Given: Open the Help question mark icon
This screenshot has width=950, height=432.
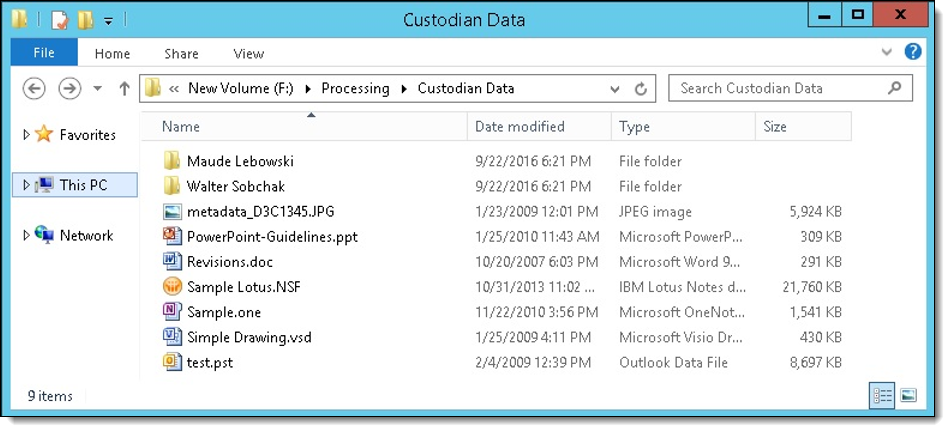Looking at the screenshot, I should [x=912, y=52].
